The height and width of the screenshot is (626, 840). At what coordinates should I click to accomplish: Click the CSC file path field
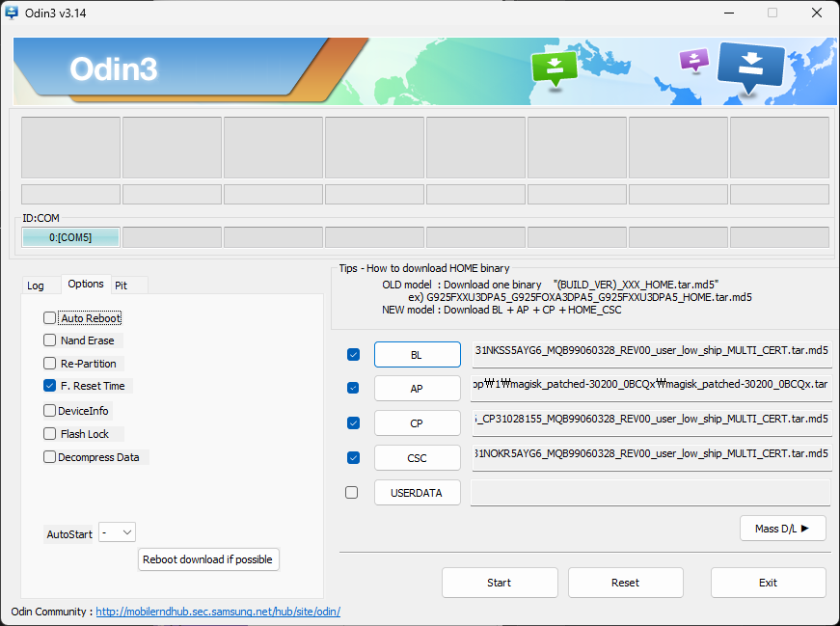(652, 458)
